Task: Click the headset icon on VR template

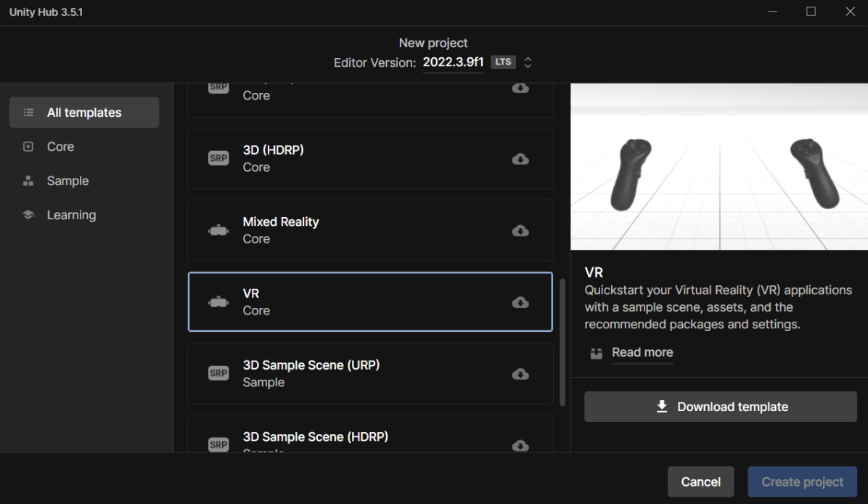Action: click(x=218, y=302)
